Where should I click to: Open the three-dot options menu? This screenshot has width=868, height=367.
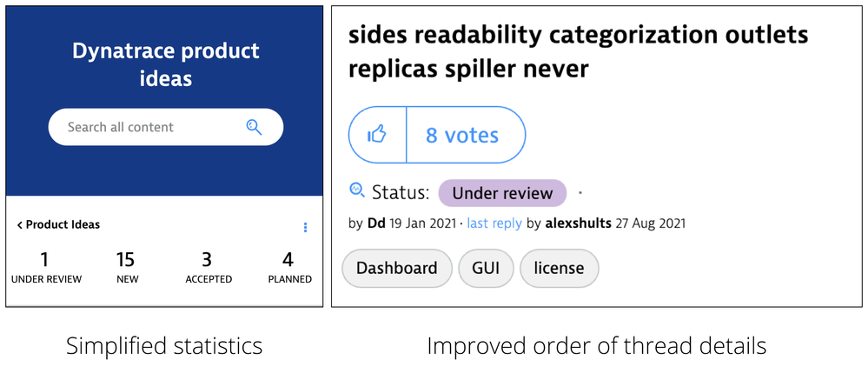[305, 227]
